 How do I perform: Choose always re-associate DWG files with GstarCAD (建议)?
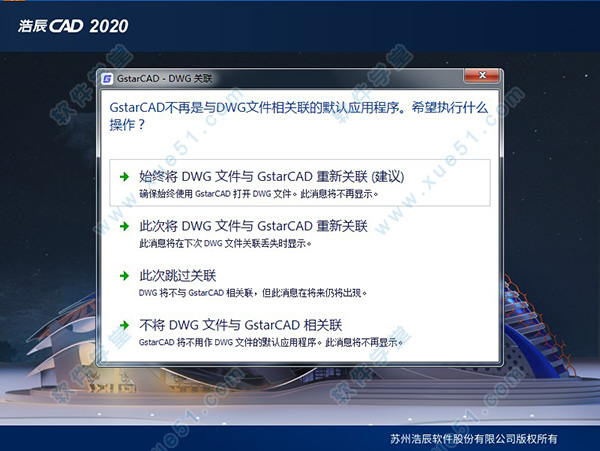click(300, 183)
